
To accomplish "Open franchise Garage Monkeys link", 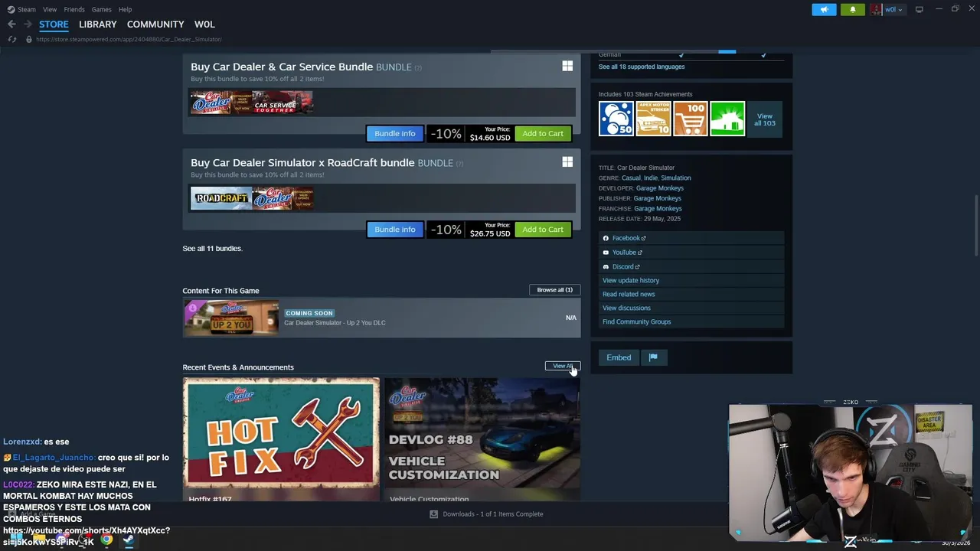I will tap(658, 208).
